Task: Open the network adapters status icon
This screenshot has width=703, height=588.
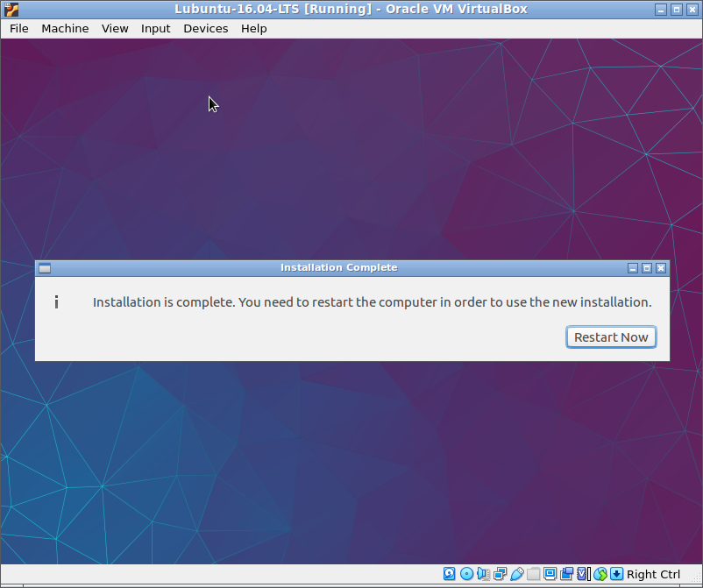Action: [500, 574]
